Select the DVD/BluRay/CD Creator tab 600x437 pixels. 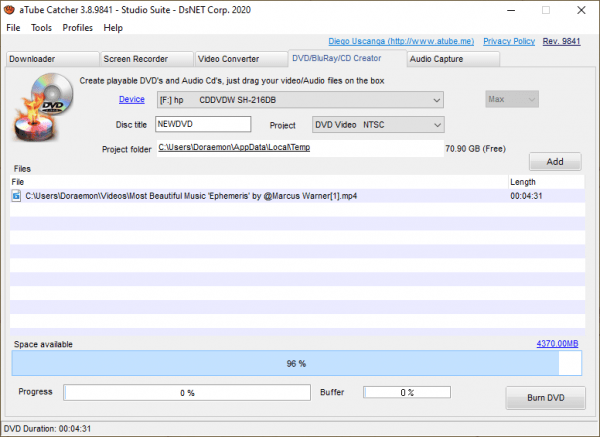(x=347, y=58)
